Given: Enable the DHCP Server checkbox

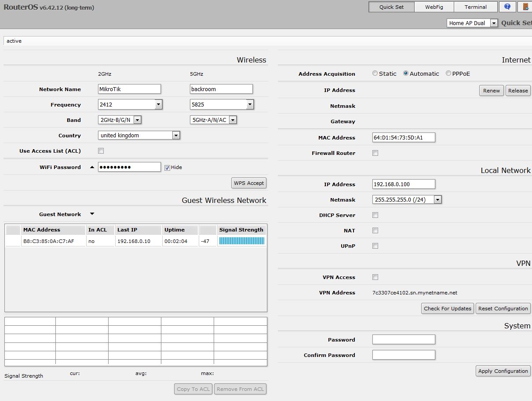Looking at the screenshot, I should tap(375, 215).
